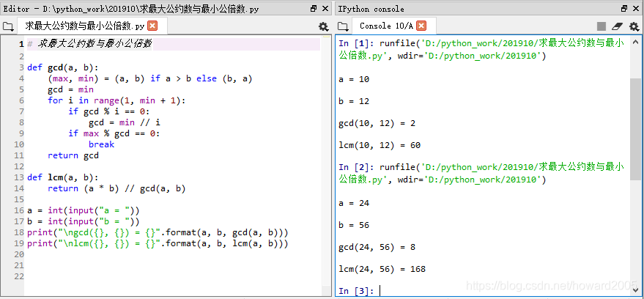Click the 'b = 56' console line

pyautogui.click(x=354, y=226)
